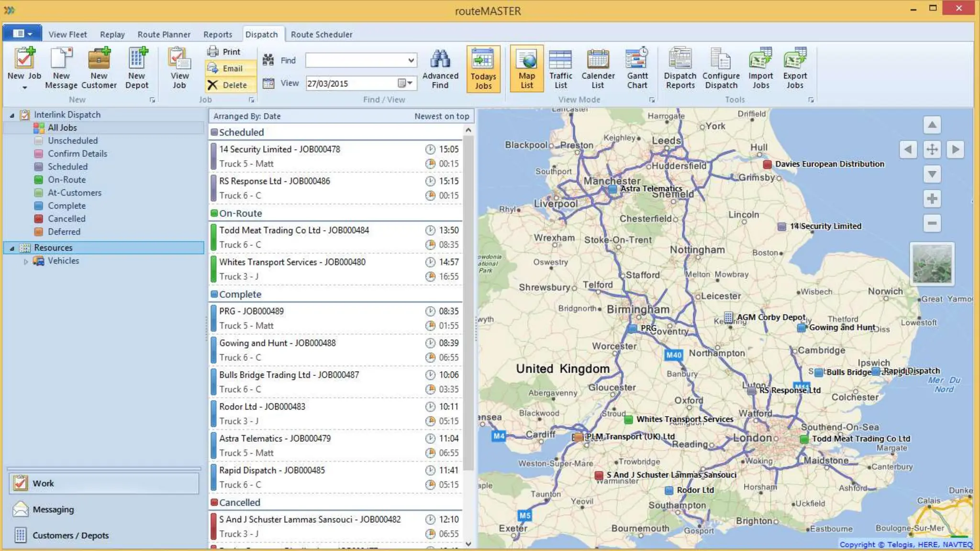Zoom in on the map with plus button
This screenshot has width=980, height=551.
[932, 199]
